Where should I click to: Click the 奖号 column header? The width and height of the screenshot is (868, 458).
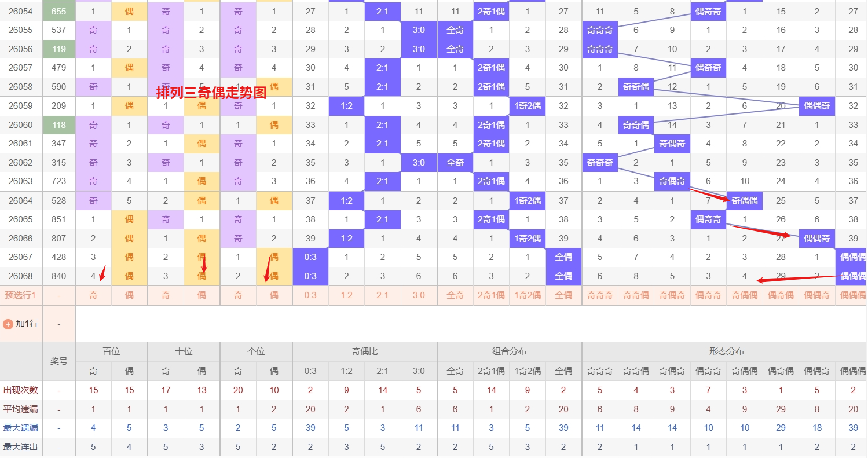point(59,361)
